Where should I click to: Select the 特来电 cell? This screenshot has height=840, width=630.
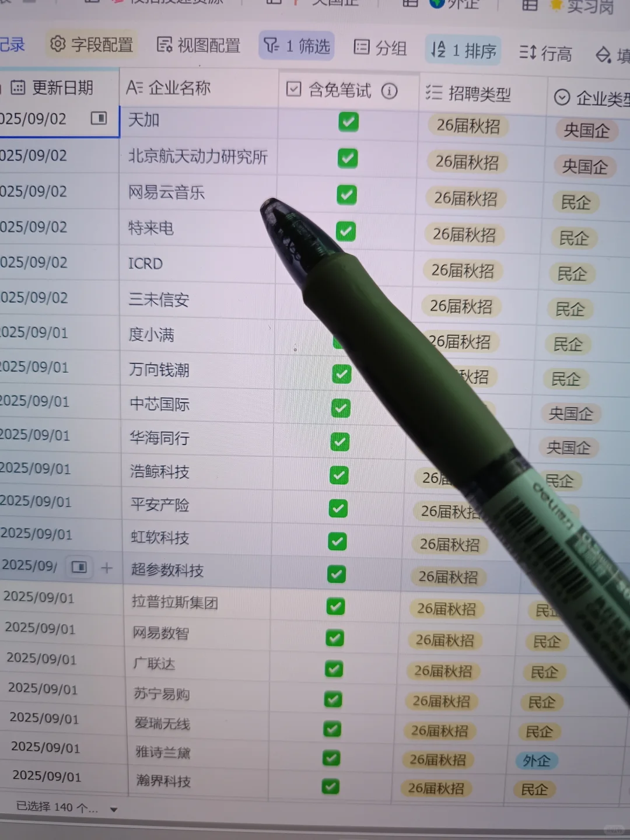(x=197, y=228)
